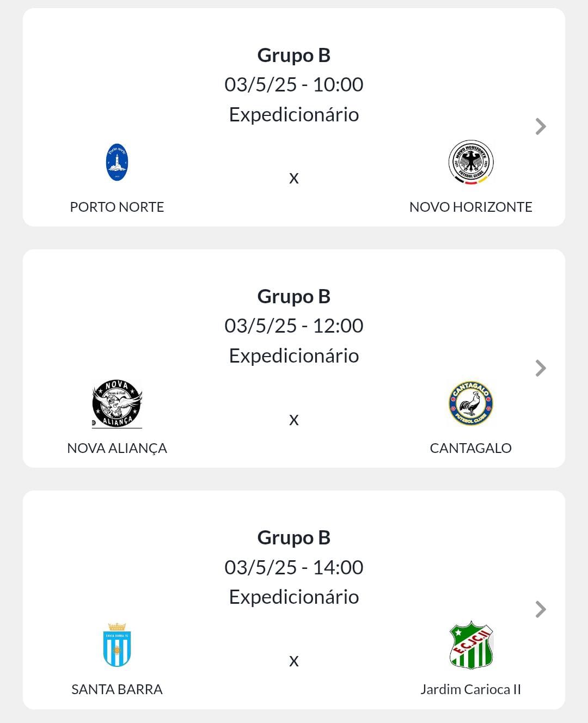588x723 pixels.
Task: Open the Jardim Carioca II team name
Action: (471, 689)
